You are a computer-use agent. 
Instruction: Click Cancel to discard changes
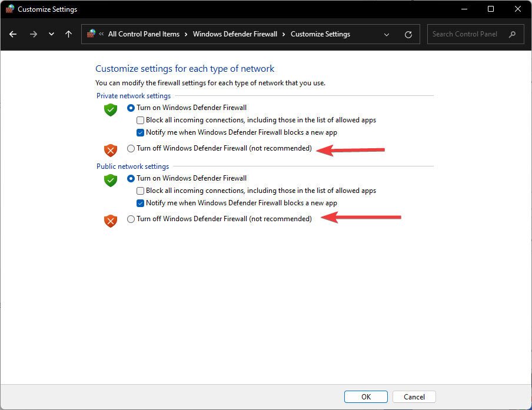point(414,397)
